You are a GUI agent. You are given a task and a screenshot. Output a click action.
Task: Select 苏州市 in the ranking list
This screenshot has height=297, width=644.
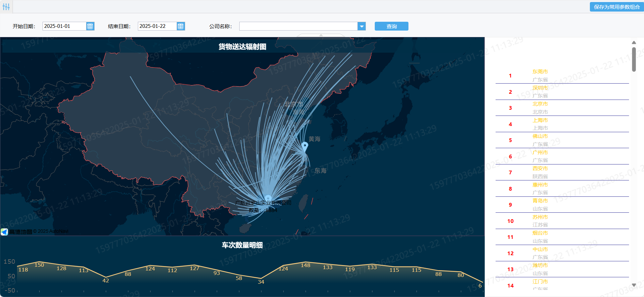(540, 217)
